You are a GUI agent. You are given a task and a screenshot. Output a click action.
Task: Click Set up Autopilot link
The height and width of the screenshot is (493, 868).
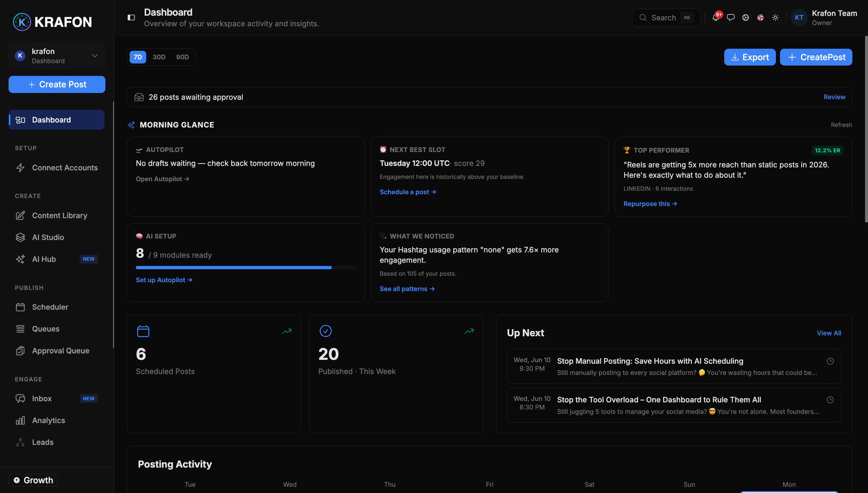point(164,280)
